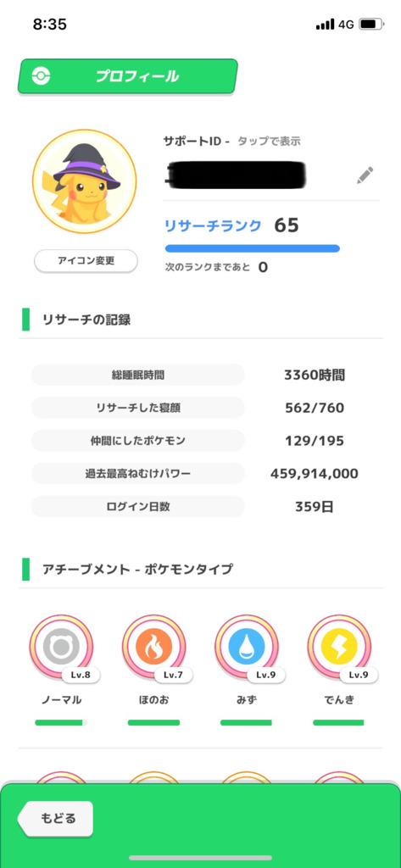The width and height of the screenshot is (401, 868).
Task: Tap the research rank progress bar
Action: click(x=252, y=248)
